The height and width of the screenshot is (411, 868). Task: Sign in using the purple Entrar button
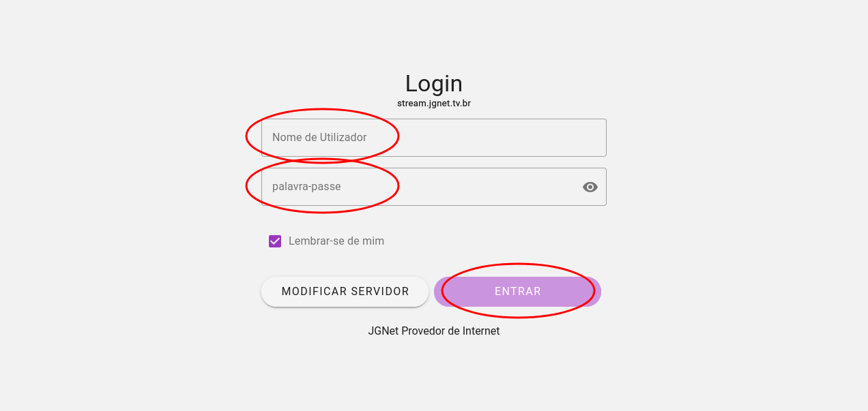[517, 292]
